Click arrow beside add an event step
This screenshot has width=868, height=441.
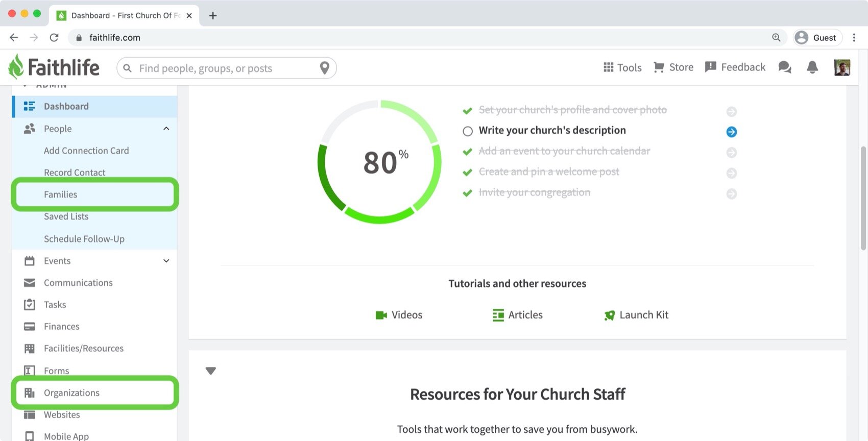pyautogui.click(x=732, y=152)
